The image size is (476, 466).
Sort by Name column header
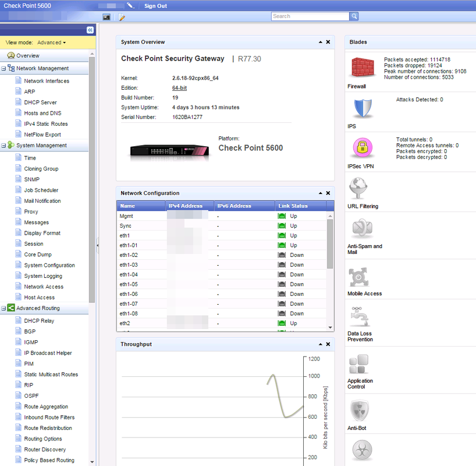[x=141, y=206]
